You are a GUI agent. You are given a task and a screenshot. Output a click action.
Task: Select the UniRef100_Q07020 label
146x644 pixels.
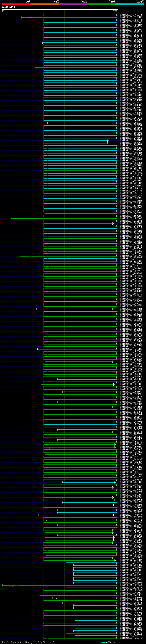pyautogui.click(x=131, y=304)
